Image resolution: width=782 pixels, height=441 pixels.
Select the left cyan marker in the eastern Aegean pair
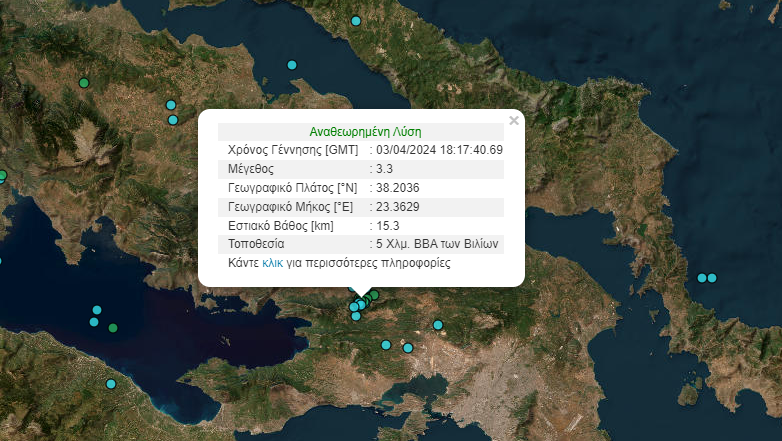pos(702,278)
